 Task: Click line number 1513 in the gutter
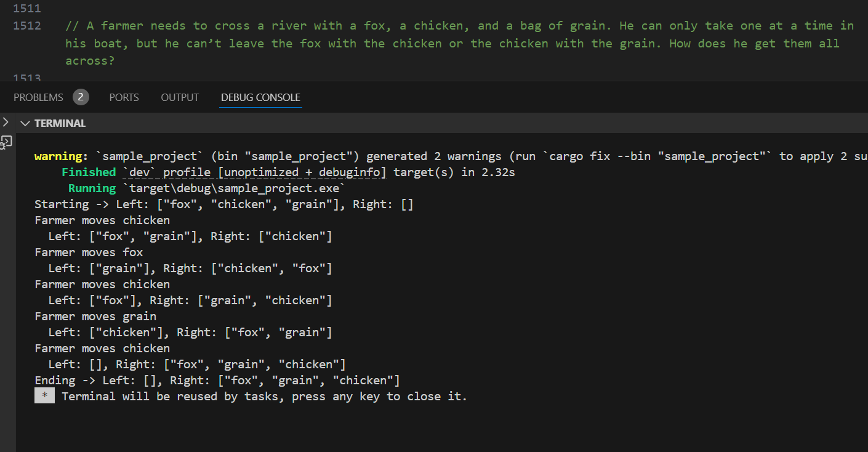(x=27, y=78)
